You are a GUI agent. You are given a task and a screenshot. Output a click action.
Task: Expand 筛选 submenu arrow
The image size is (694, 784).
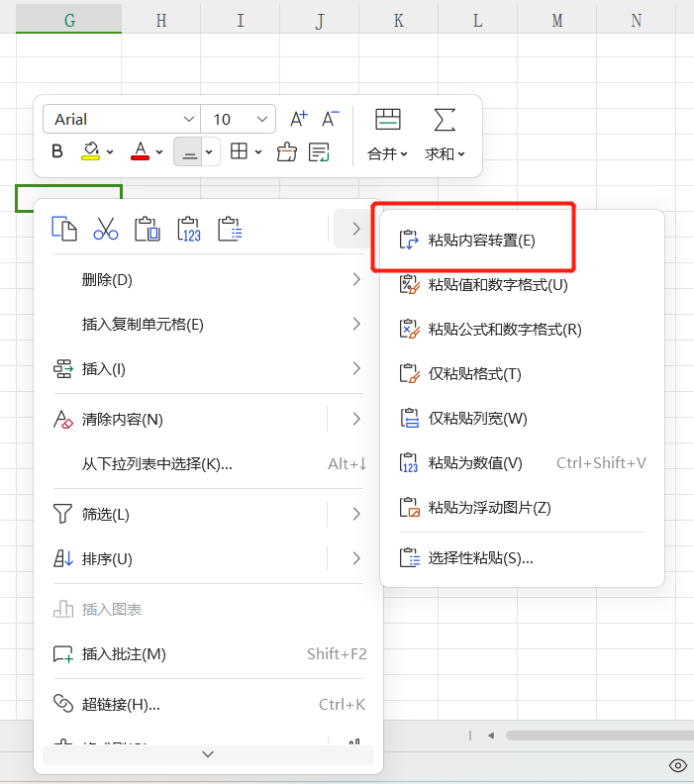point(356,514)
